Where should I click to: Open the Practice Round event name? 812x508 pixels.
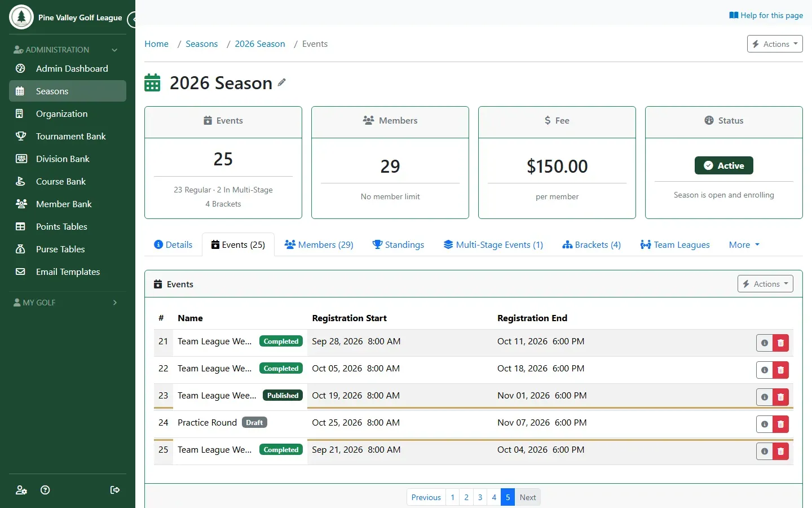(x=207, y=423)
